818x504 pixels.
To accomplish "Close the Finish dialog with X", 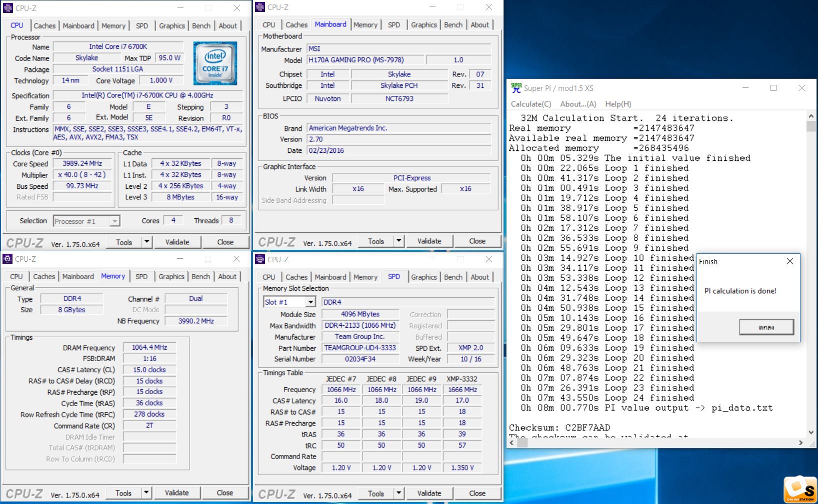I will point(790,261).
